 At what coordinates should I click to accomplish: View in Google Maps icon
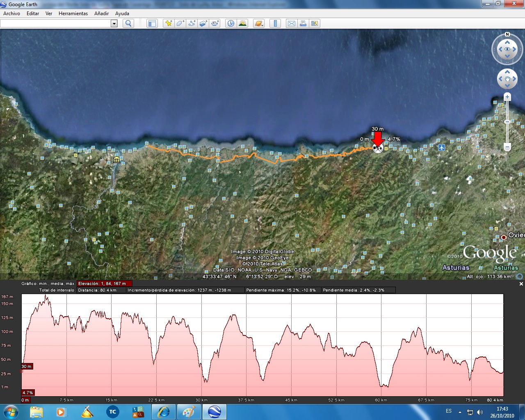(x=315, y=23)
